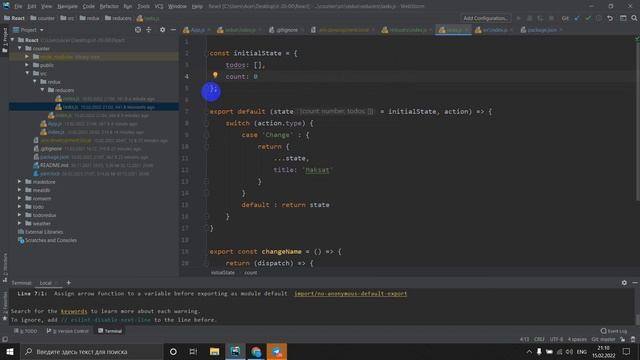
Task: Collapse the src folder
Action: 27,73
